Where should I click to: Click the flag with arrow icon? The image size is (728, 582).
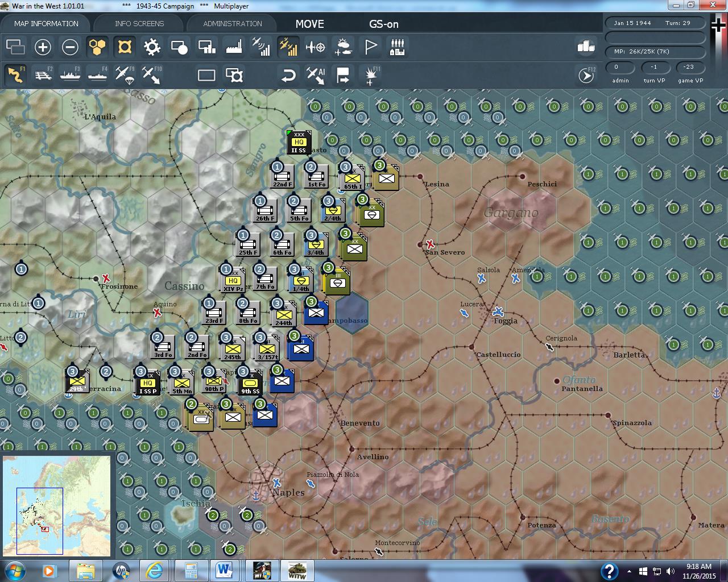pos(343,75)
